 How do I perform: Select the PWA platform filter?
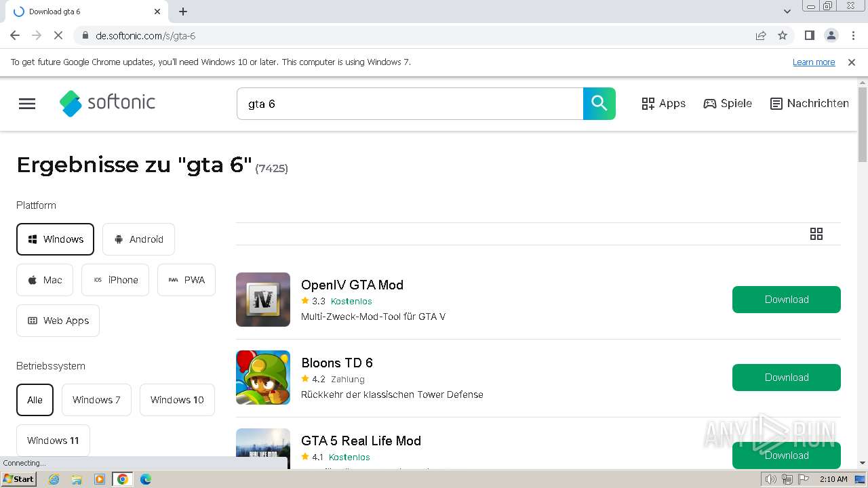tap(186, 280)
